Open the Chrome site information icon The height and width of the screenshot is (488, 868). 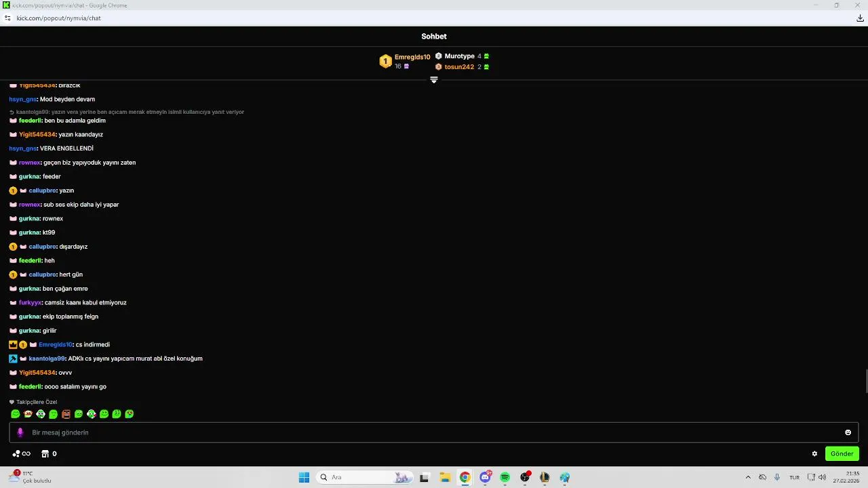point(7,18)
